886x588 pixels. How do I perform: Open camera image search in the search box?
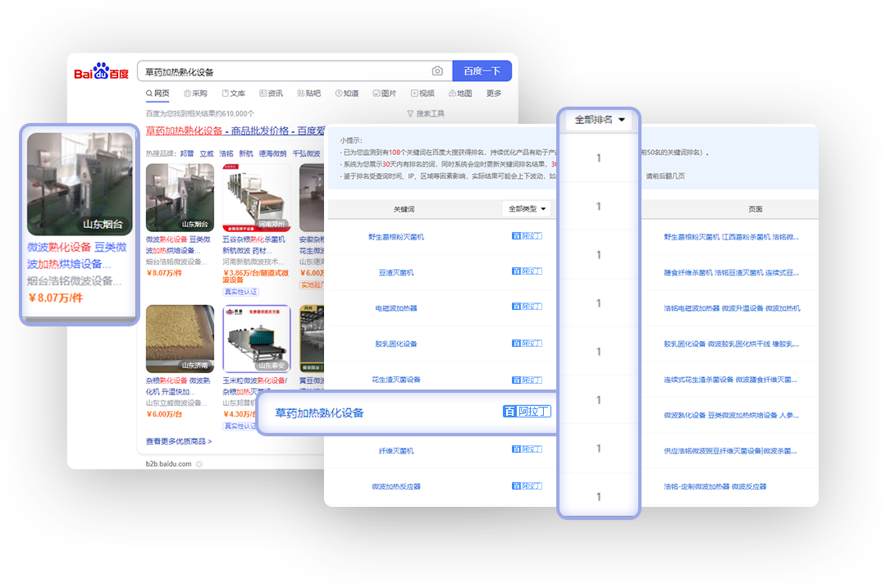pos(437,71)
